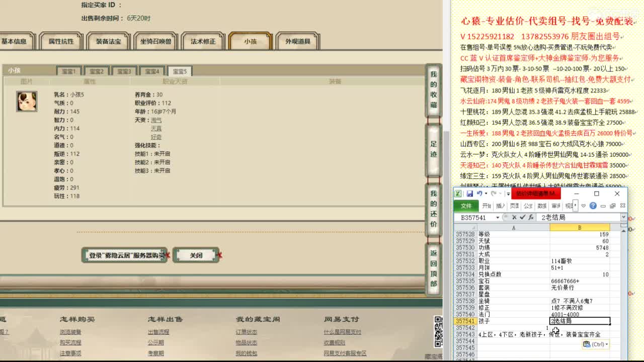Switch to the 宝宝3 child tab
The image size is (644, 362).
(x=124, y=71)
